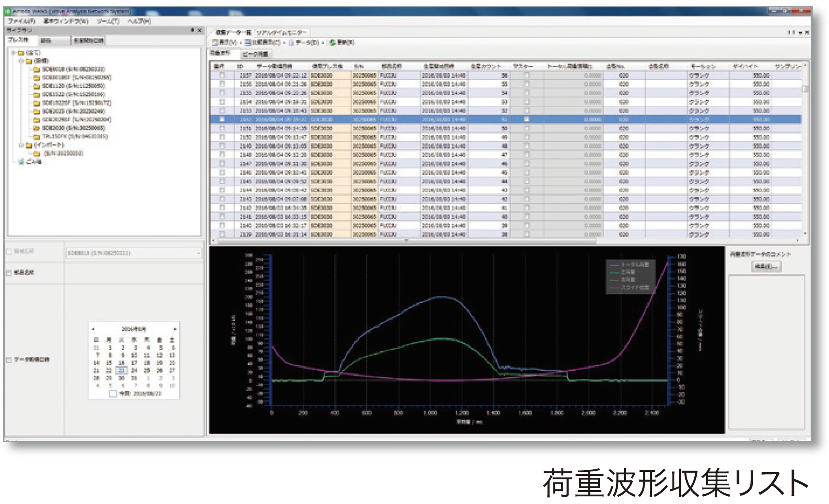
Task: Enable the データ取得日時 filter checkbox
Action: coord(9,360)
